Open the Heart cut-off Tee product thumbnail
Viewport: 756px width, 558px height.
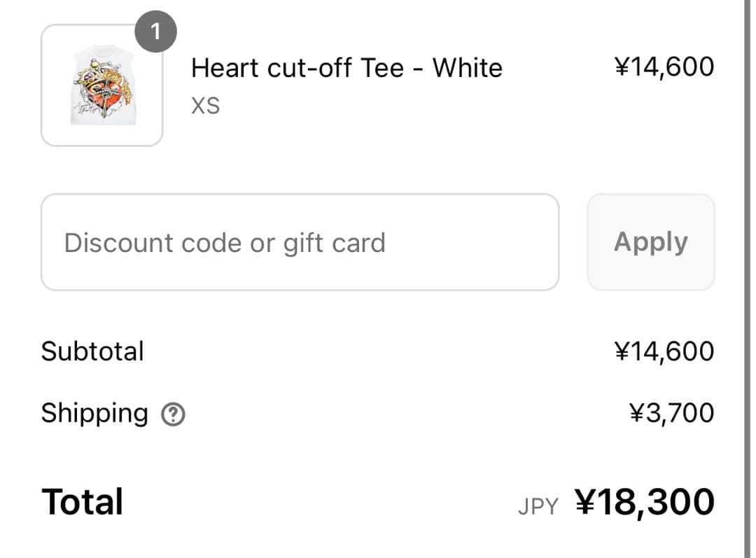102,85
